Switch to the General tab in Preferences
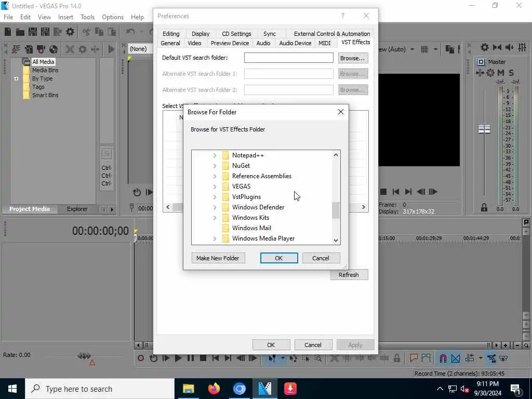The height and width of the screenshot is (399, 532). (170, 43)
